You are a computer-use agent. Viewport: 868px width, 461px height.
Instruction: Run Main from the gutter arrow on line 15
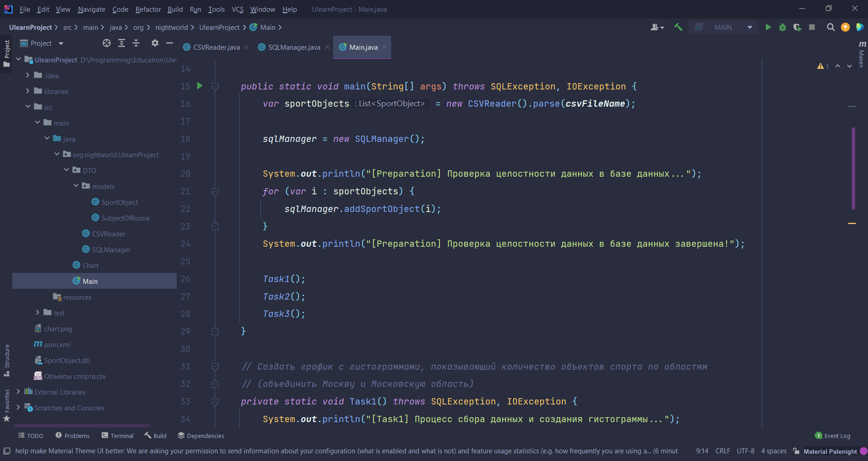pyautogui.click(x=200, y=86)
